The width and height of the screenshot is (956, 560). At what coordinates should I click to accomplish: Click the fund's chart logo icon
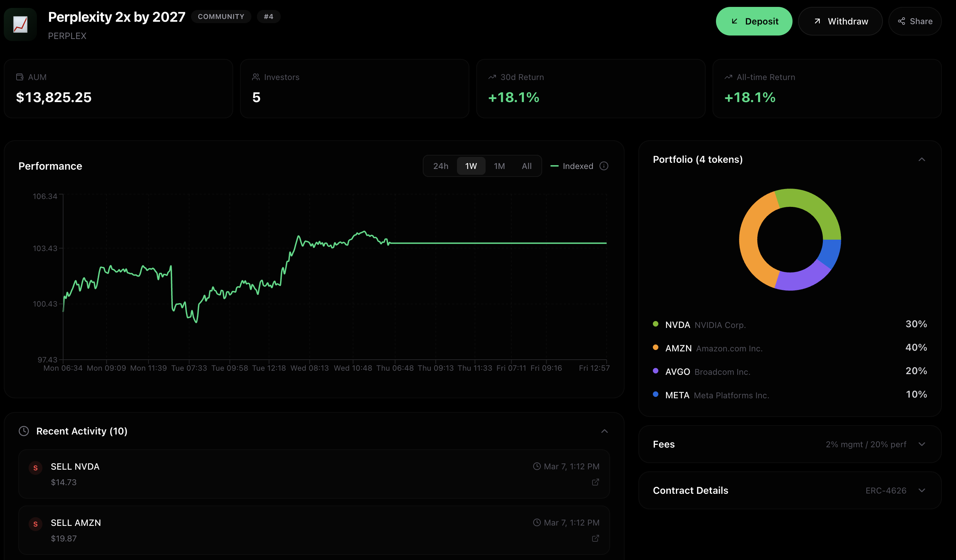20,24
